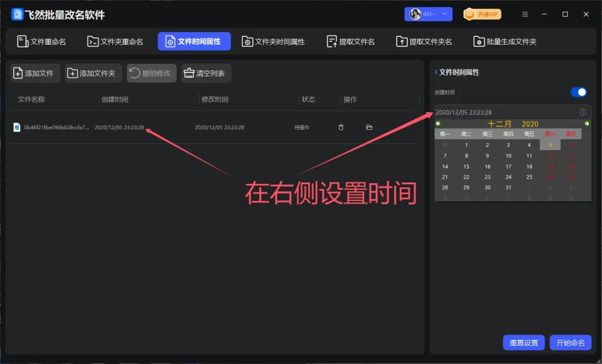Select the 文件时间属性 tab
The height and width of the screenshot is (364, 602).
coord(194,42)
